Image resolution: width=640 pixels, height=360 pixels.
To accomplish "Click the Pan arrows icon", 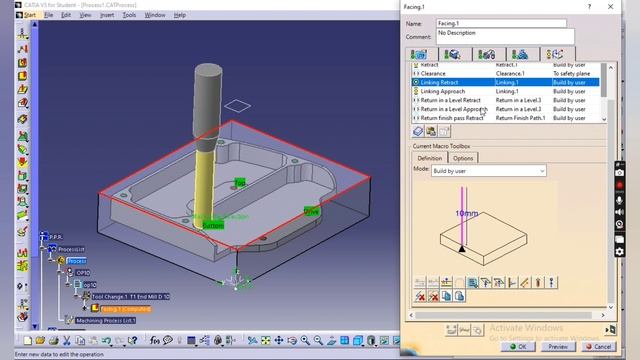I will click(x=279, y=340).
